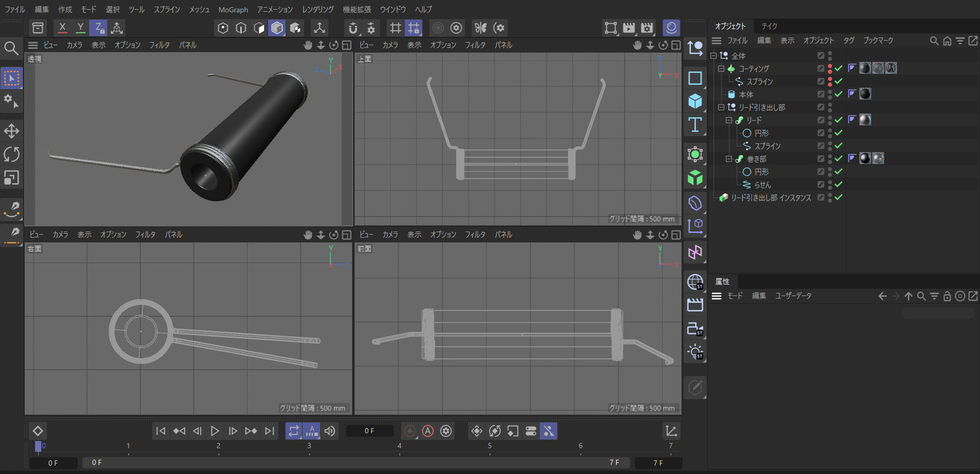Toggle X axis lock
980x474 pixels.
tap(62, 28)
